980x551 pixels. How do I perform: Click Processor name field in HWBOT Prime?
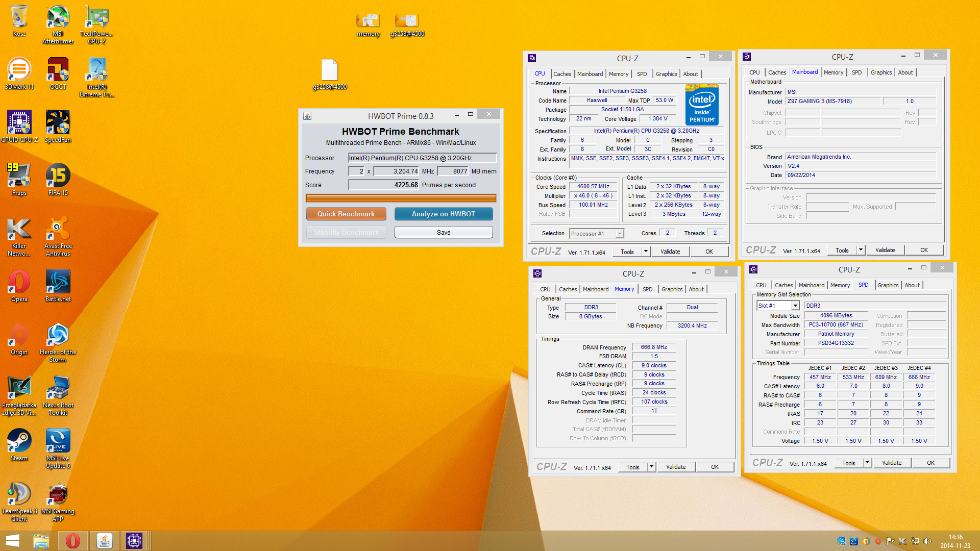(x=422, y=158)
